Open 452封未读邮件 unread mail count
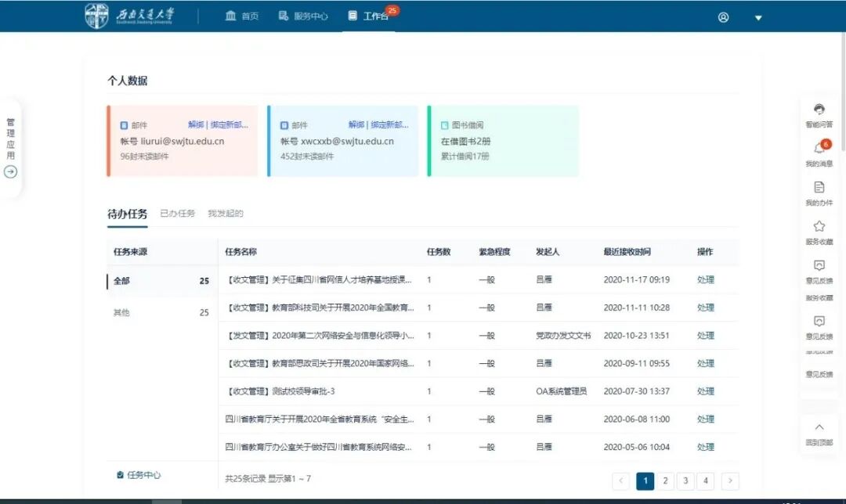Screen dimensions: 846x504 pyautogui.click(x=307, y=157)
